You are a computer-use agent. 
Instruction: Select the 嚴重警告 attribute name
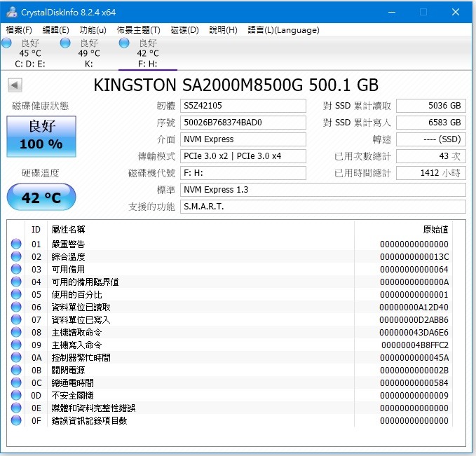point(68,244)
